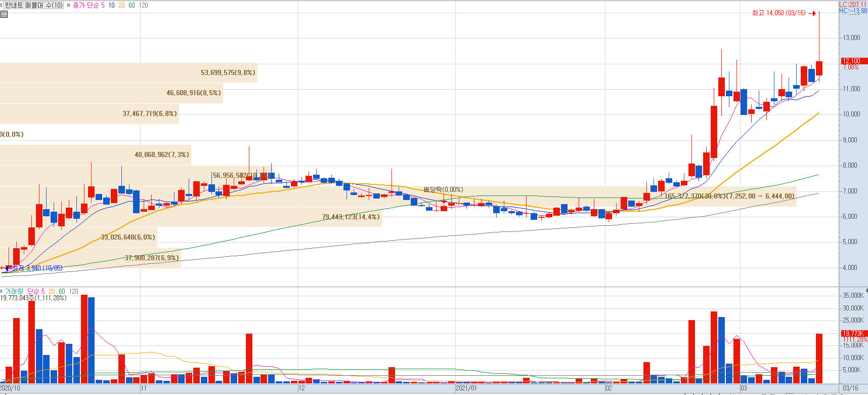Click the 40,068,962(7.3%) volume profile label
Image resolution: width=868 pixels, height=395 pixels.
coord(162,154)
